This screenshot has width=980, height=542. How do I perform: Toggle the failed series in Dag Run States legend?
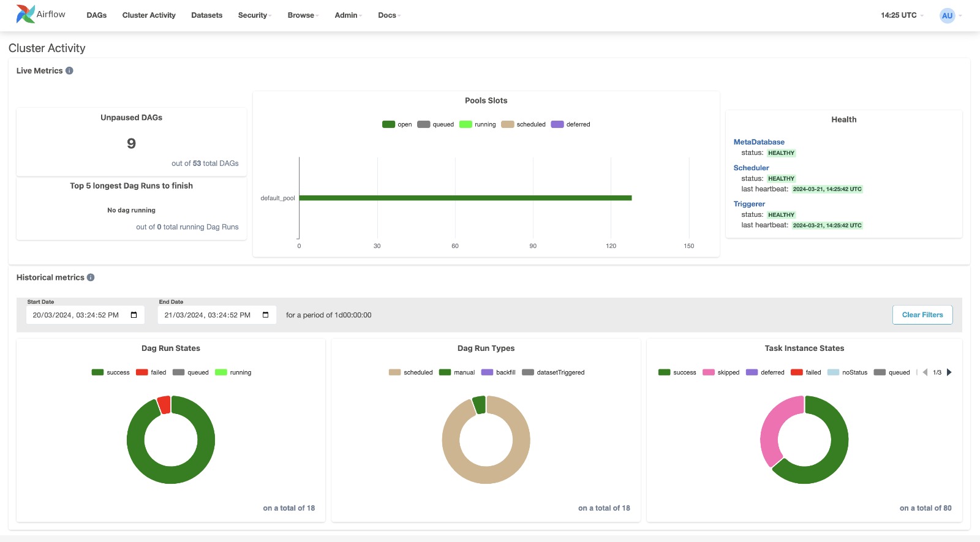click(151, 372)
